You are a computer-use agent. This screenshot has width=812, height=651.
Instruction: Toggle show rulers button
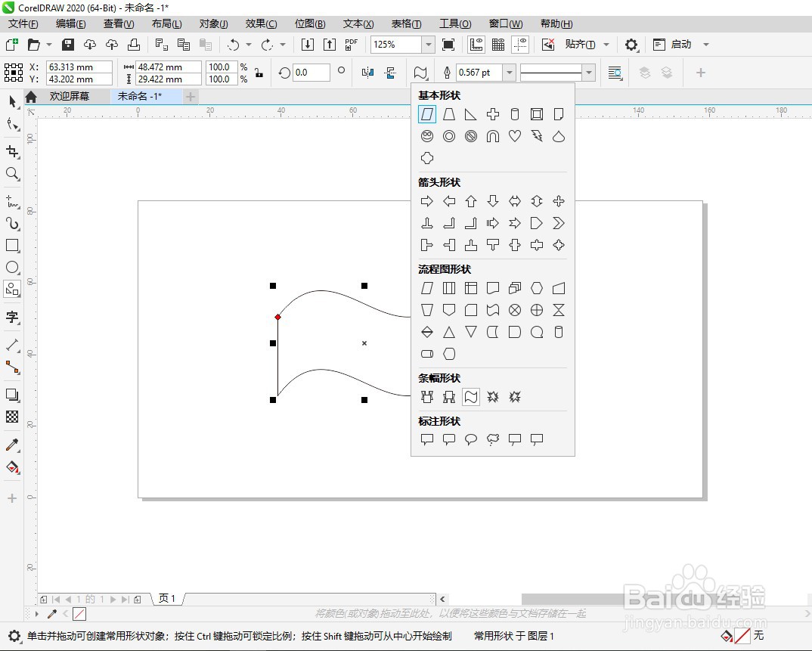coord(476,45)
